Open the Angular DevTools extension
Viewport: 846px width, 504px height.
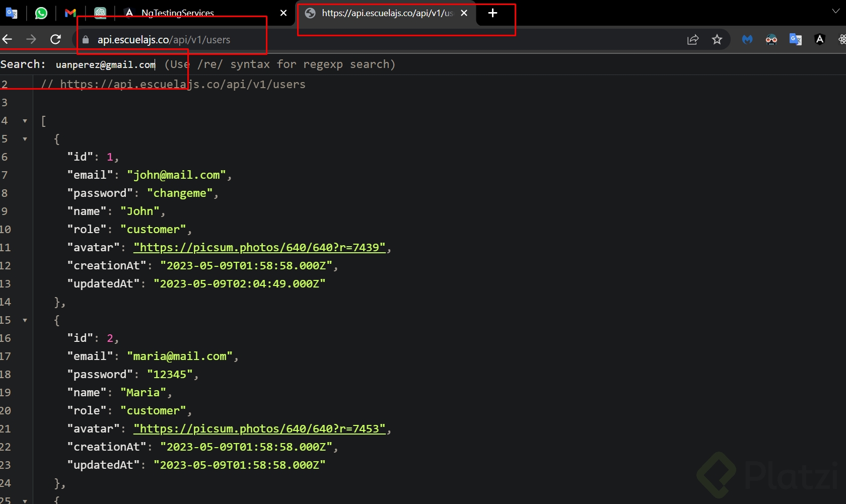pos(820,39)
